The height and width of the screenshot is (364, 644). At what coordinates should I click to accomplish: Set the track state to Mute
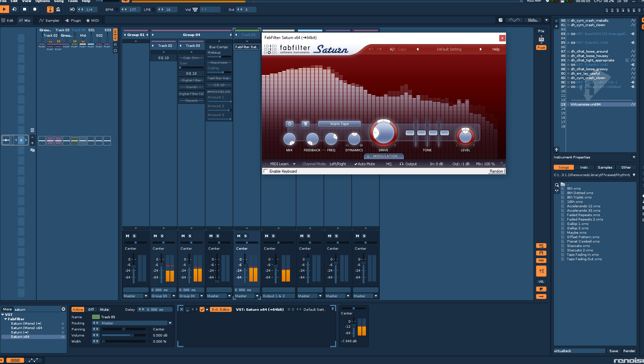click(x=104, y=309)
